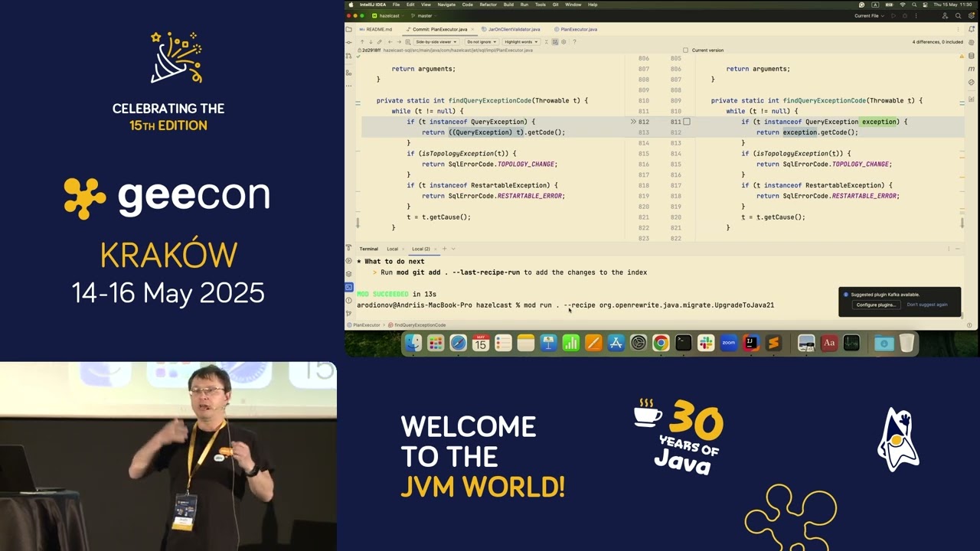Open Current File run configuration dropdown
The height and width of the screenshot is (551, 980).
[868, 15]
